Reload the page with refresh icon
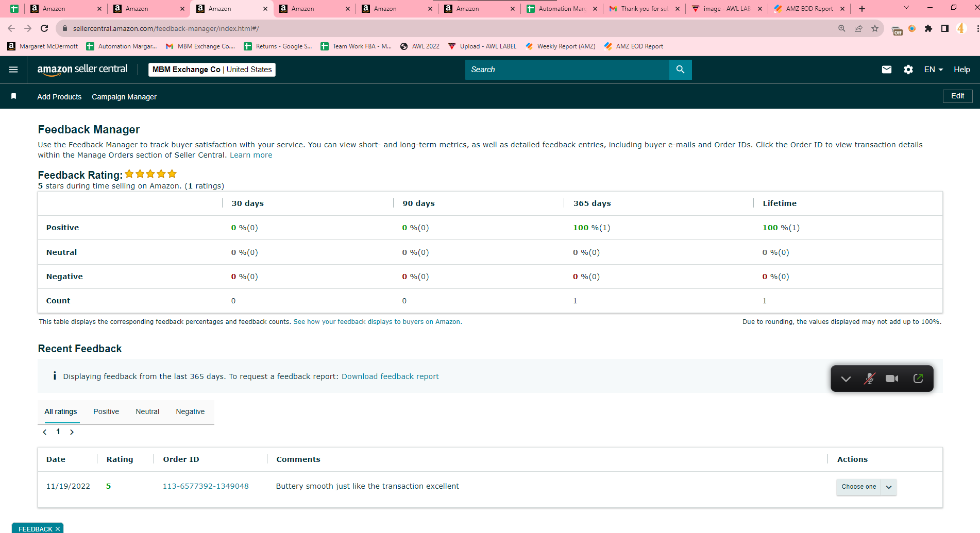 coord(44,28)
